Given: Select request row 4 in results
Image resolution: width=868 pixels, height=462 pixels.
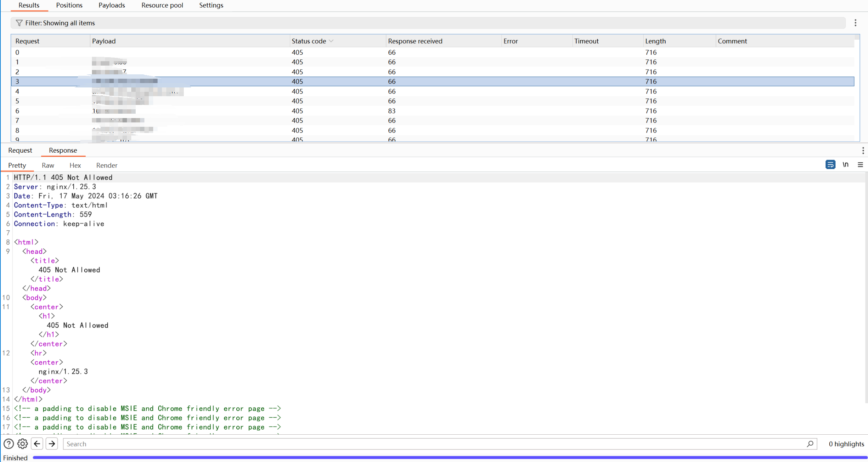Looking at the screenshot, I should pyautogui.click(x=433, y=91).
